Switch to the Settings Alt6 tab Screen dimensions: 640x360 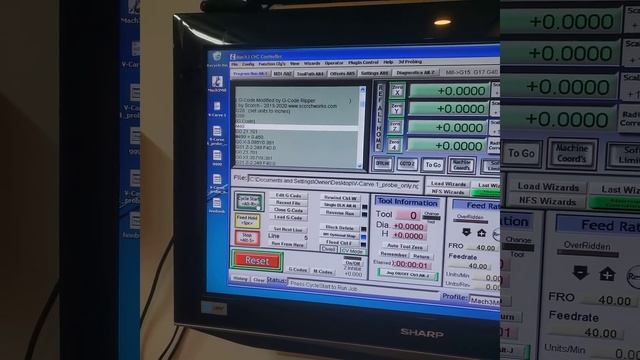[x=375, y=73]
